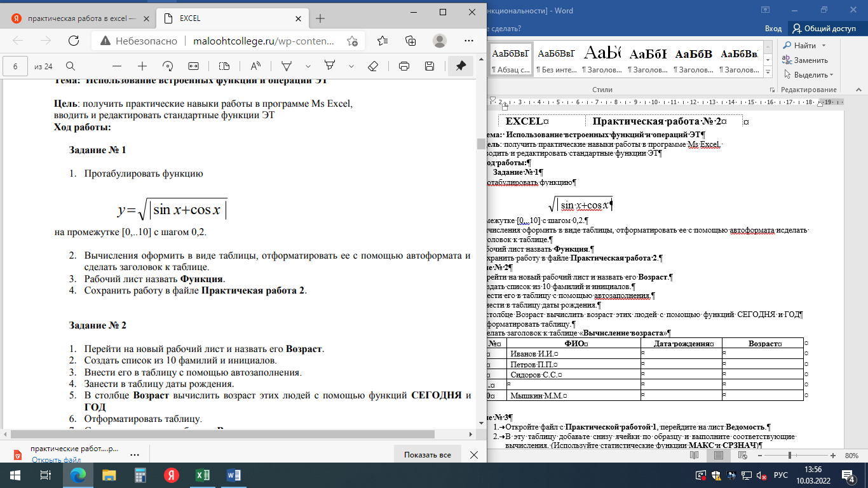Viewport: 868px width, 488px height.
Task: Open the Draw tool options dropdown arrow
Action: pos(308,66)
